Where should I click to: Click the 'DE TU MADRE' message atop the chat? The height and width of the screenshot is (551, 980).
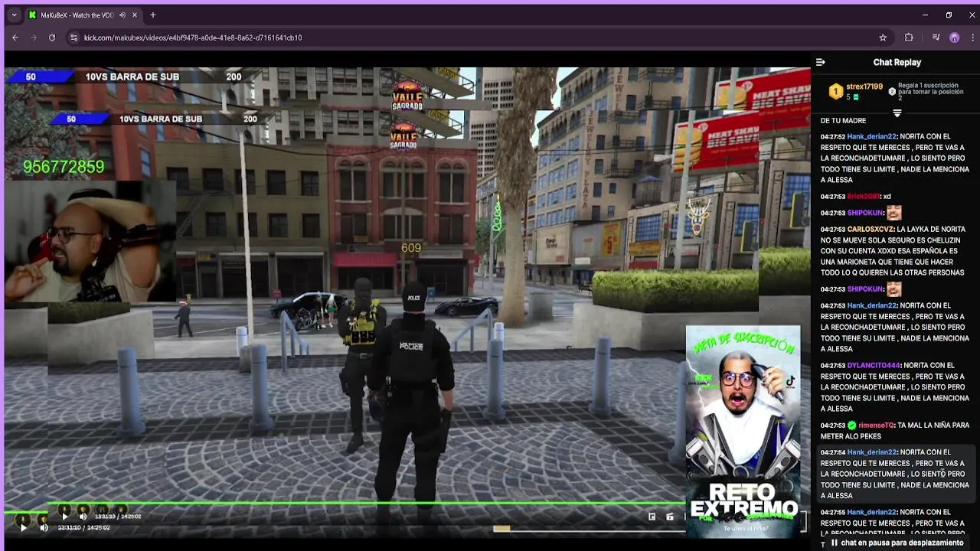click(x=843, y=121)
